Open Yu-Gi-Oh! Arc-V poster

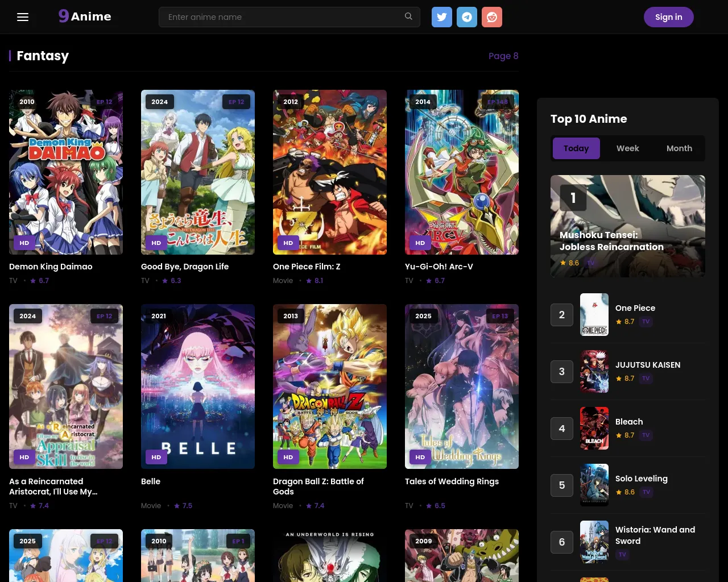point(462,172)
